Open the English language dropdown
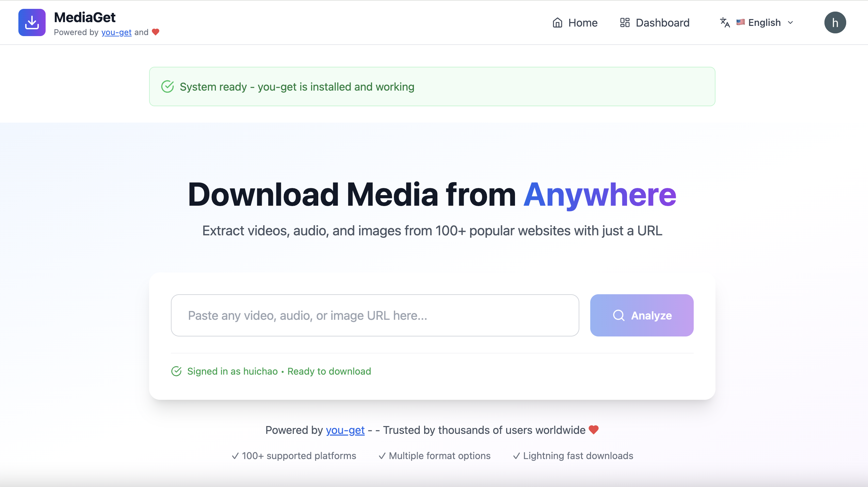This screenshot has width=868, height=487. [x=757, y=22]
